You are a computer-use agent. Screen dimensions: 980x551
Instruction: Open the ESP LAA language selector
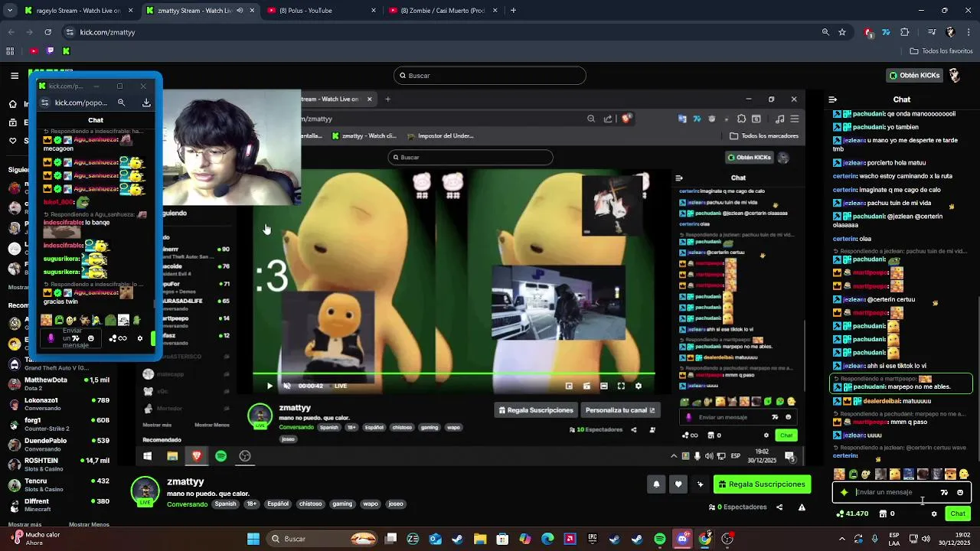pyautogui.click(x=894, y=539)
